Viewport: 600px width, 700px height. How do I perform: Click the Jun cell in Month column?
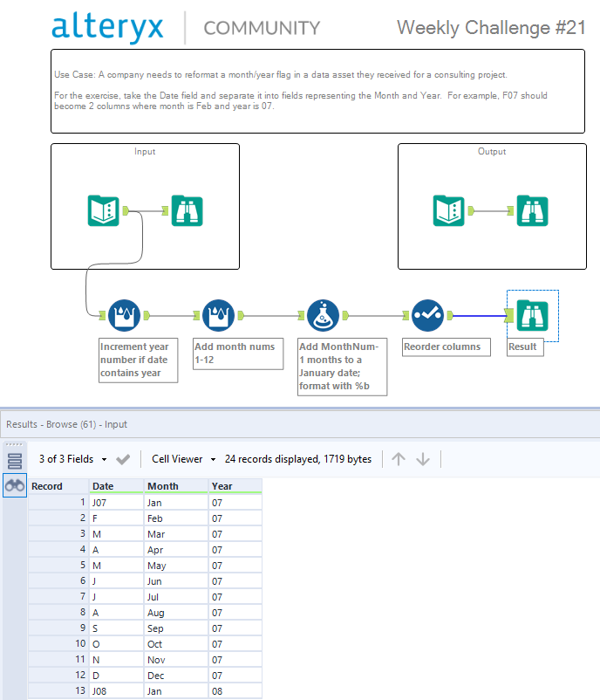[x=176, y=581]
